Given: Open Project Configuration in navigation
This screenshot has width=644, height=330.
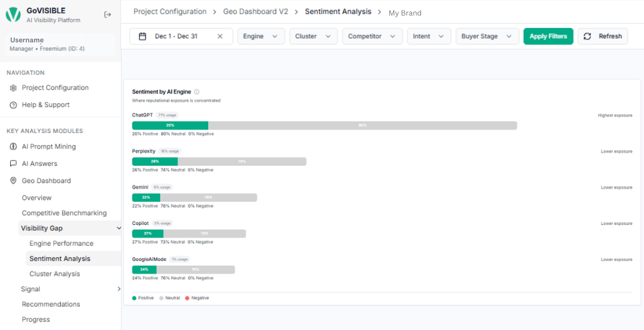Looking at the screenshot, I should (x=55, y=88).
